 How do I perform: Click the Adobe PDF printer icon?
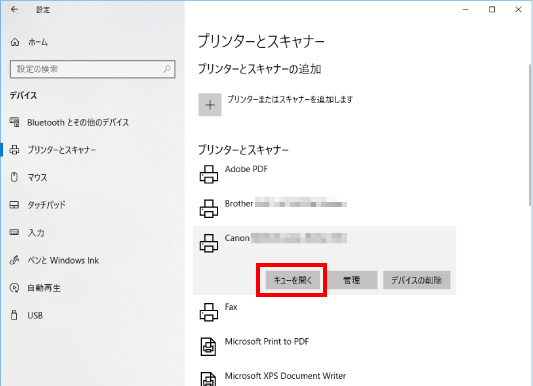(209, 174)
